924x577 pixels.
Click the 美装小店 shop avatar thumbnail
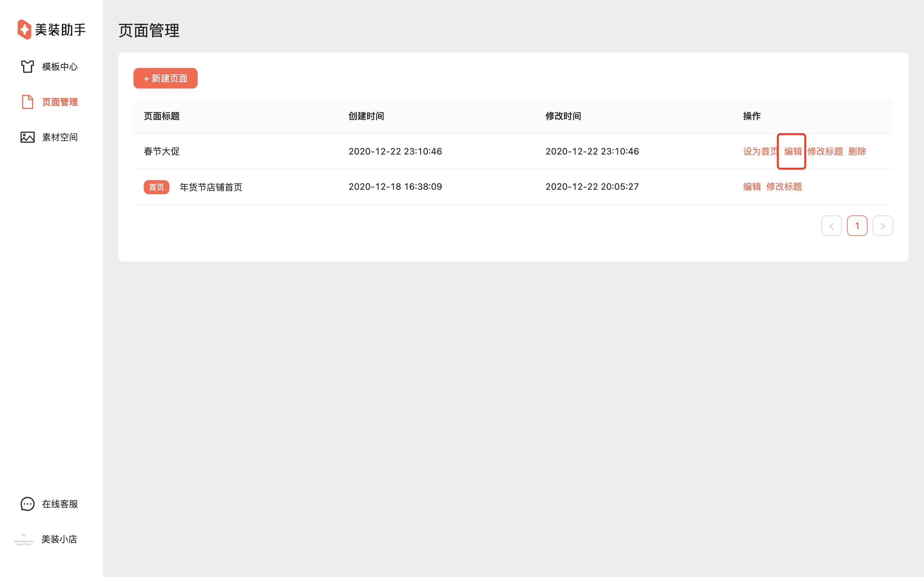coord(24,539)
